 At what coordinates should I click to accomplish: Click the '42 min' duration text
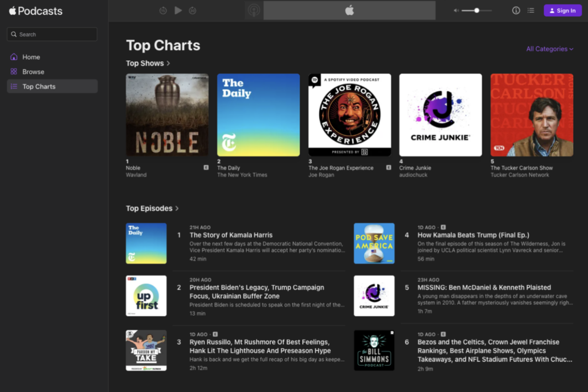point(198,259)
